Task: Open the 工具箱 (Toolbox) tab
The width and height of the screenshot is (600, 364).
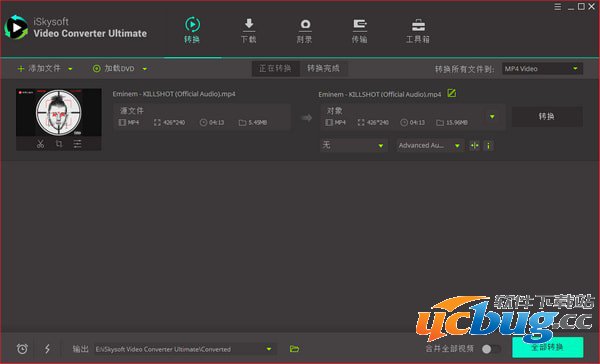Action: 418,30
